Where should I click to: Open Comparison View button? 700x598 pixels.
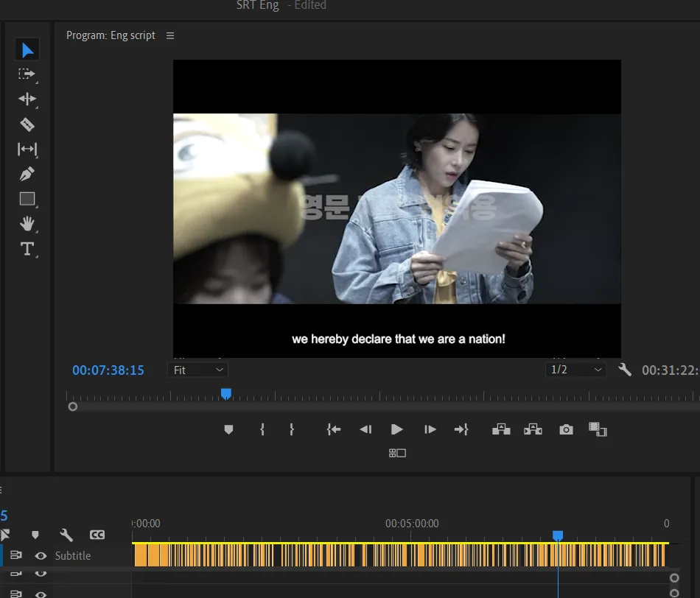pos(598,429)
